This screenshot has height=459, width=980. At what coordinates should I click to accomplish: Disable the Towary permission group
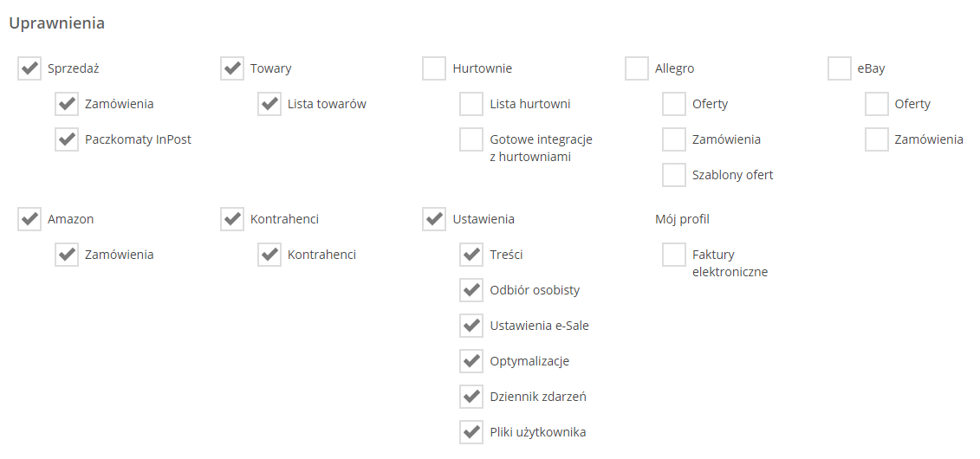coord(232,68)
